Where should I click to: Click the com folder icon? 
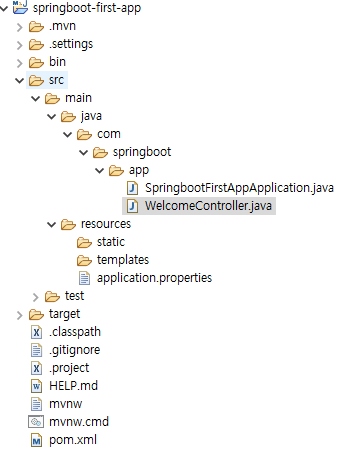click(x=84, y=134)
